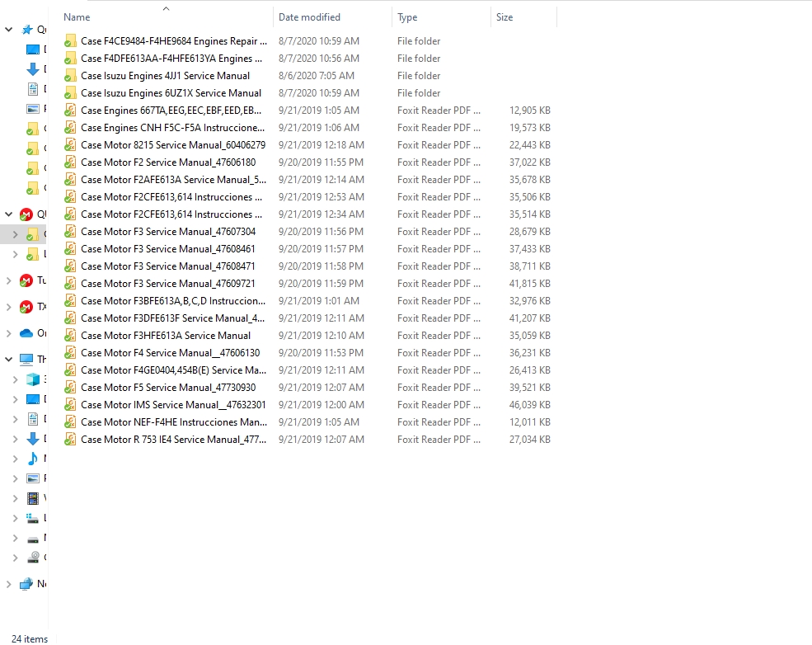
Task: Expand the OneDrive node
Action: tap(9, 333)
